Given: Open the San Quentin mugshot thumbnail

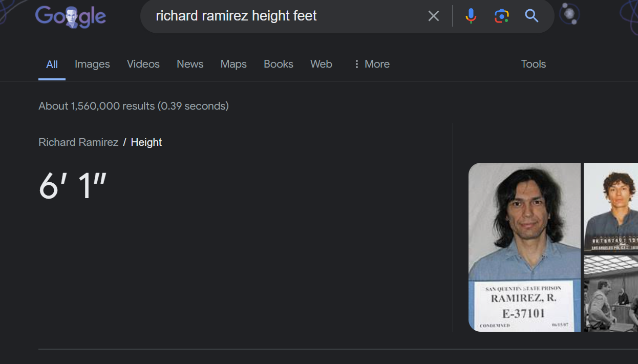Looking at the screenshot, I should [524, 247].
